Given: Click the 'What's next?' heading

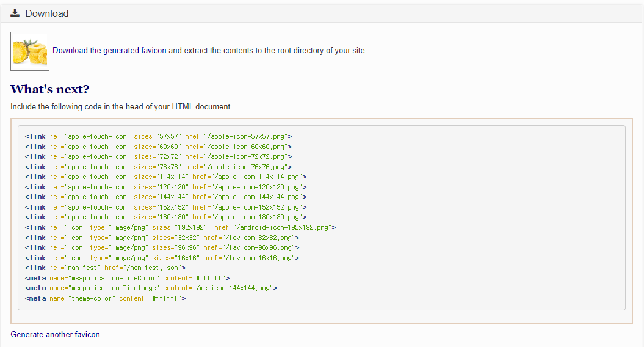Looking at the screenshot, I should (49, 89).
